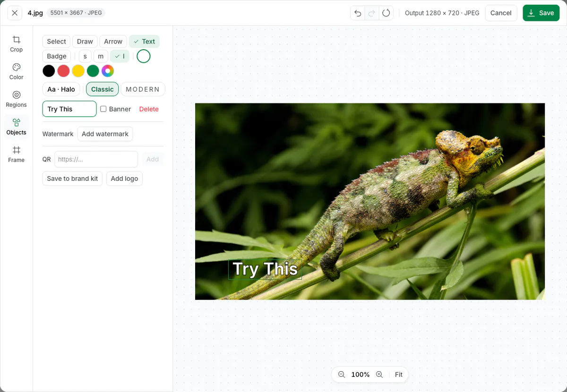This screenshot has height=392, width=567.
Task: Open the Frame panel
Action: click(x=17, y=154)
